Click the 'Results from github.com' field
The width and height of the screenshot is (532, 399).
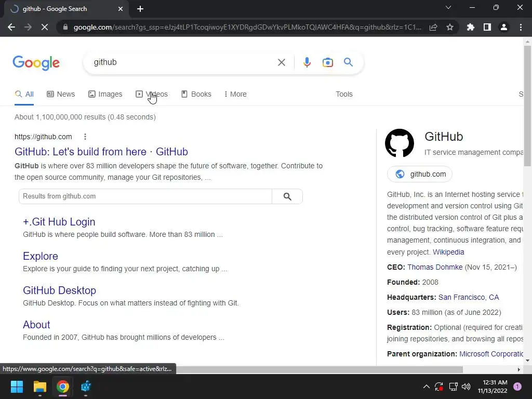point(145,196)
